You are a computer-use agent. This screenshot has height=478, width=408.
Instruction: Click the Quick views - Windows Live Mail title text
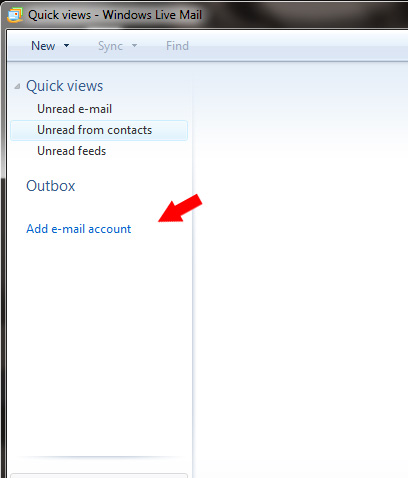pos(115,15)
